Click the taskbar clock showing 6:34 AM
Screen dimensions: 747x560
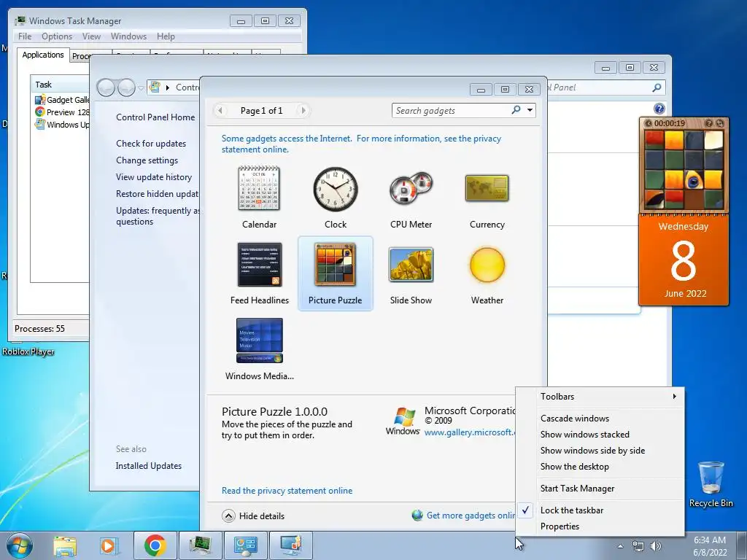coord(710,546)
